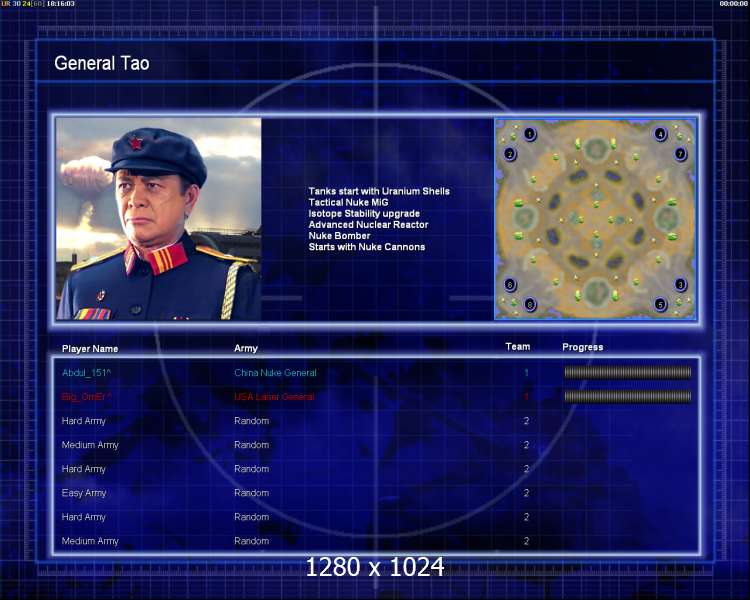The width and height of the screenshot is (750, 600).
Task: Click the "Player Name" column header
Action: [90, 349]
